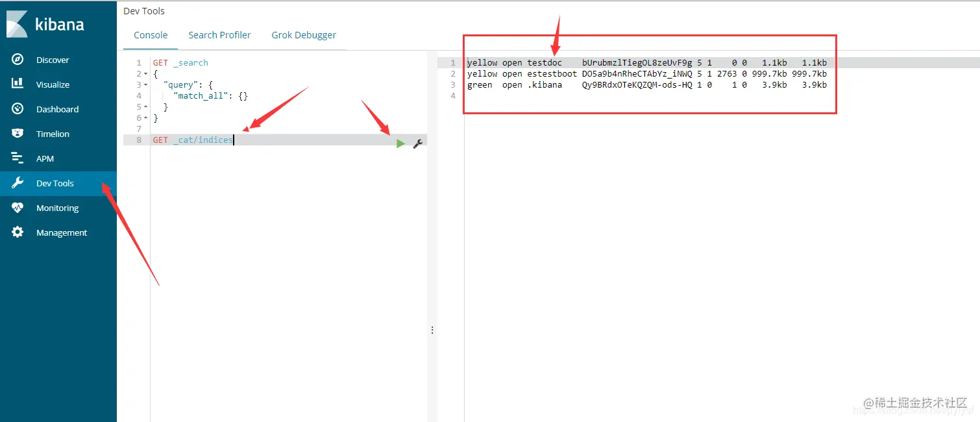
Task: Click the pane divider handle dots
Action: (x=432, y=330)
